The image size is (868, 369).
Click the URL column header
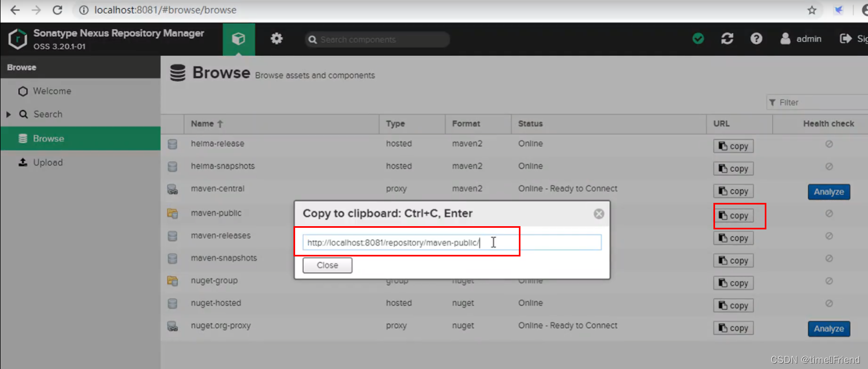tap(739, 123)
